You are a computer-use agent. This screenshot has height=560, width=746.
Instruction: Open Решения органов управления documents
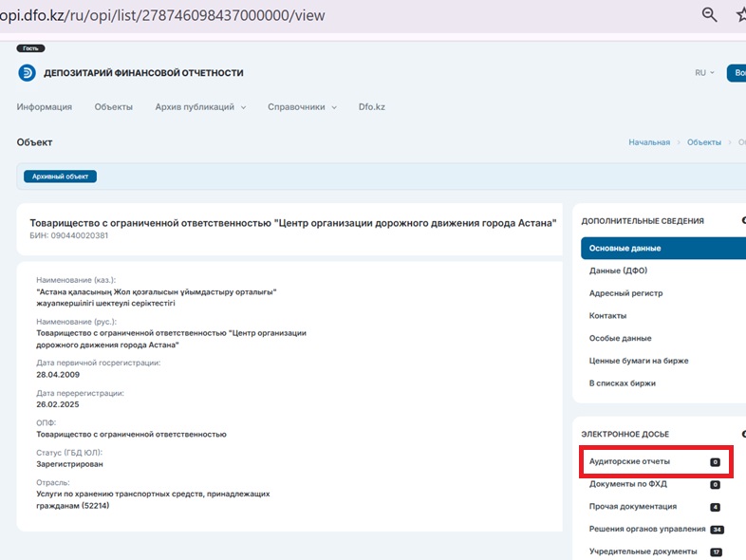point(647,529)
